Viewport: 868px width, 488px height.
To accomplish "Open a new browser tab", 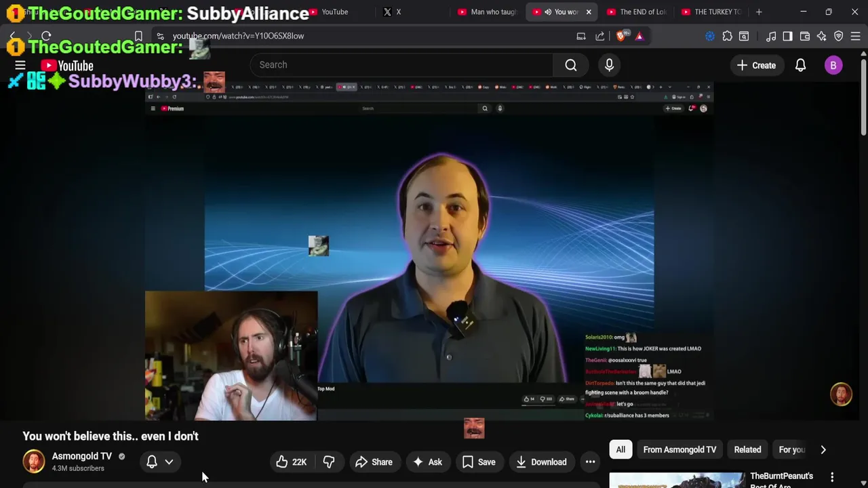I will pyautogui.click(x=759, y=12).
